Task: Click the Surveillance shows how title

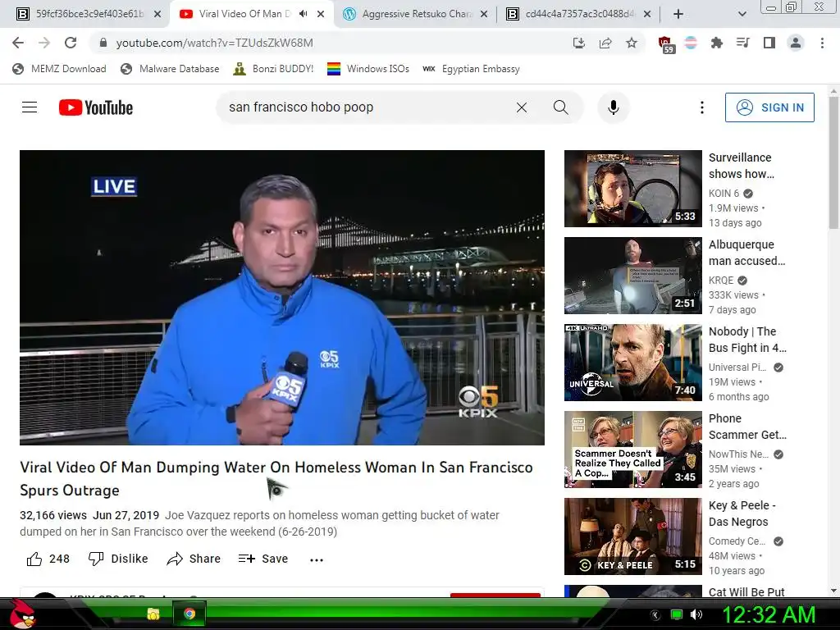Action: tap(742, 166)
